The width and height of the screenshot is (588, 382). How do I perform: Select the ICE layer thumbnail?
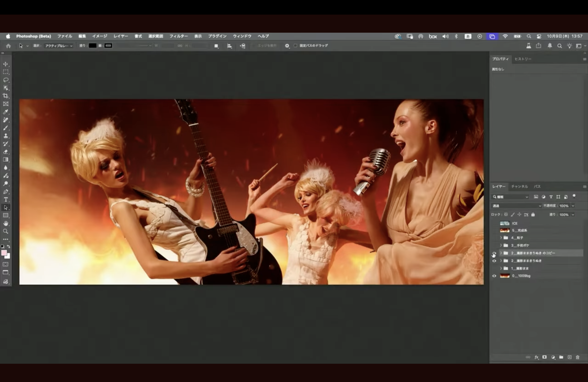[505, 223]
